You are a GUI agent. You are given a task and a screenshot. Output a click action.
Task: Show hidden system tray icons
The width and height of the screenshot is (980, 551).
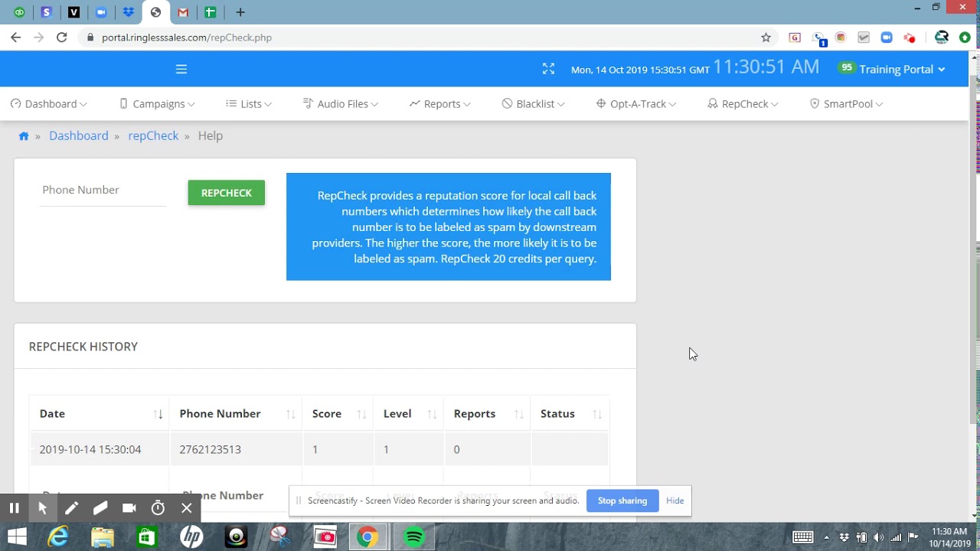[827, 537]
